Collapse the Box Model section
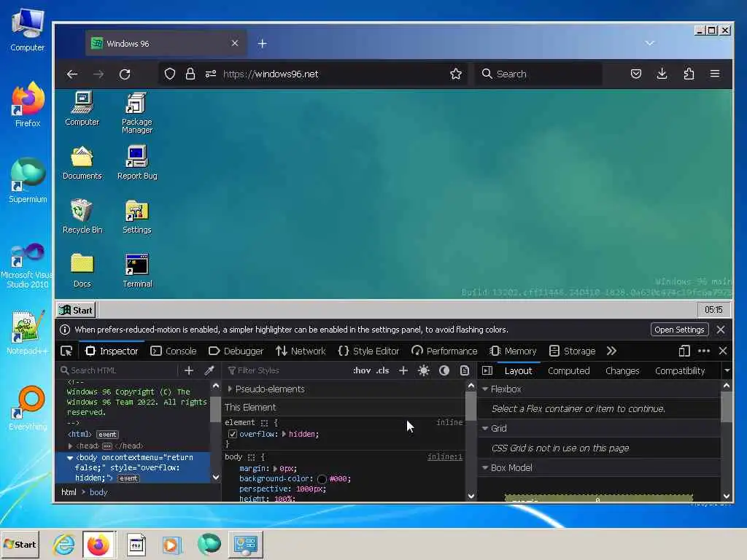Viewport: 747px width, 560px height. pos(485,467)
